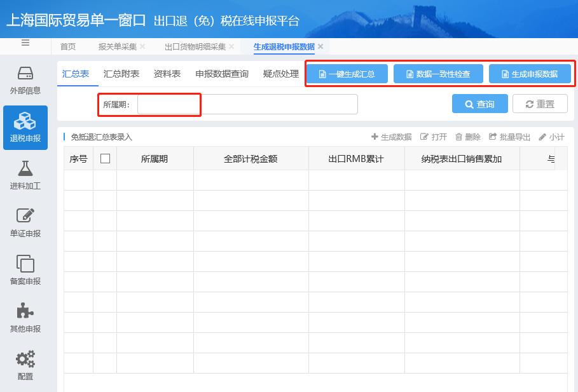Switch to the 疑点处理 tab
The width and height of the screenshot is (578, 392).
(x=281, y=73)
